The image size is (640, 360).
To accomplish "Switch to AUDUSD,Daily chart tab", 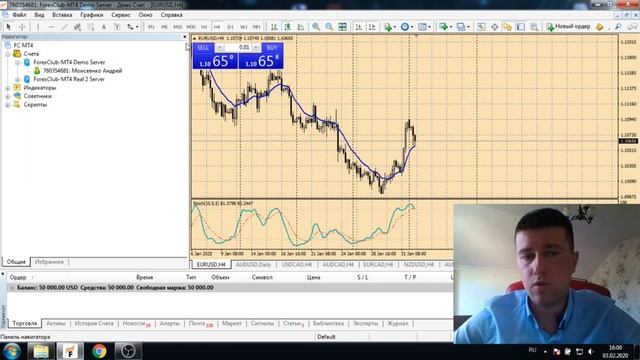I will 253,264.
